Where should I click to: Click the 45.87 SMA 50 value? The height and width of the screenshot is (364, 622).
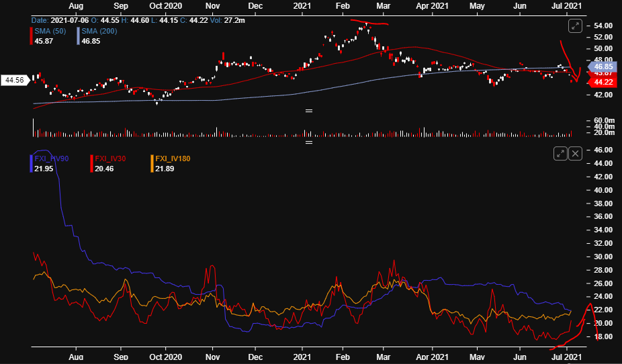(44, 41)
